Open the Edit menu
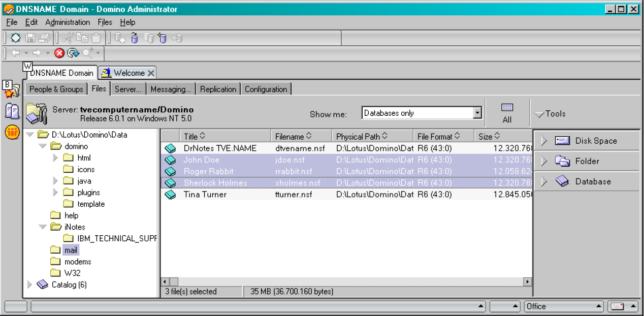The height and width of the screenshot is (316, 644). (31, 22)
